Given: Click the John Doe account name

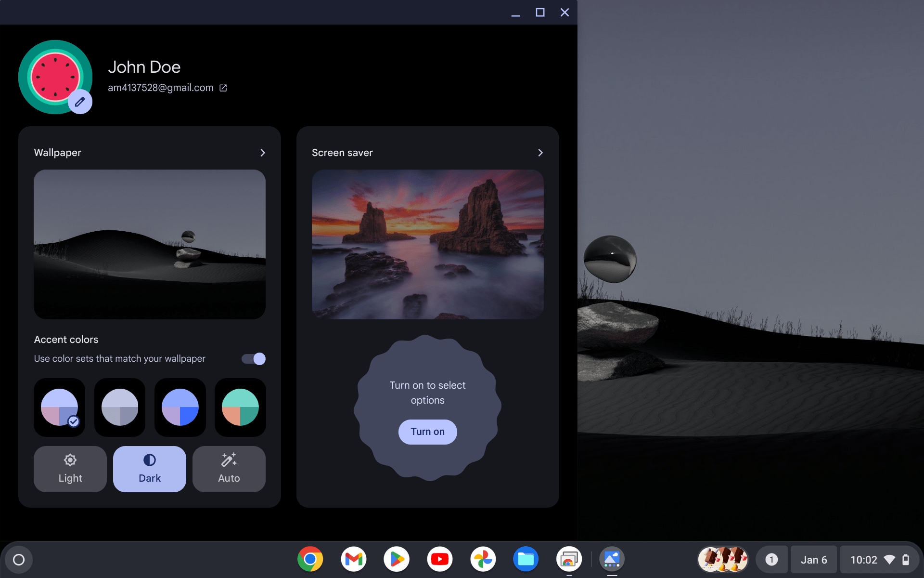Looking at the screenshot, I should tap(144, 67).
